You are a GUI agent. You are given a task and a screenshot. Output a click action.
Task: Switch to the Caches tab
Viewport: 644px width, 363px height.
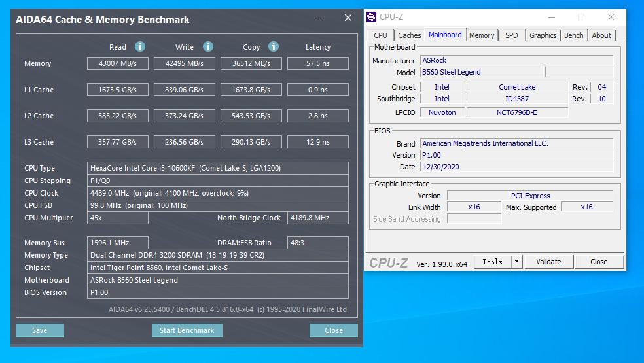point(410,35)
